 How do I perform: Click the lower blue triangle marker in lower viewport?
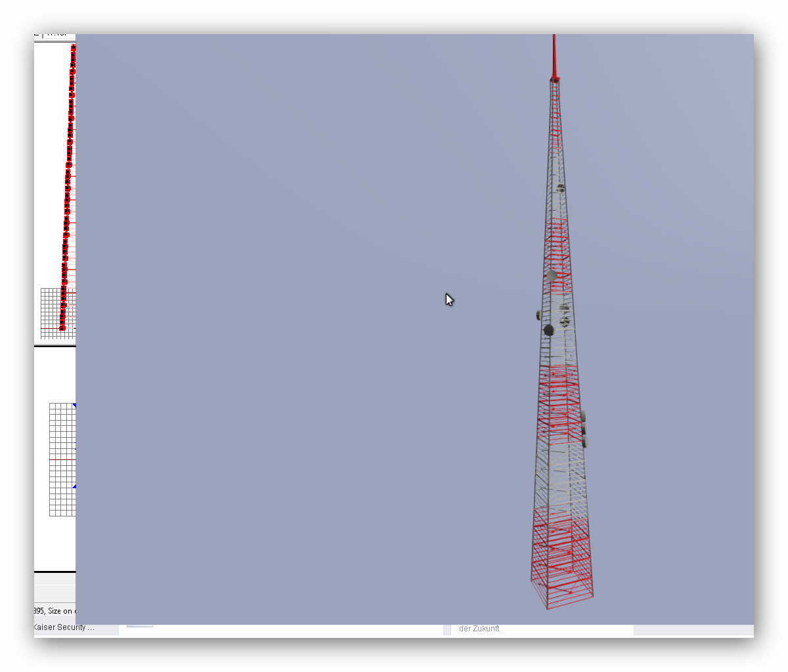point(74,486)
